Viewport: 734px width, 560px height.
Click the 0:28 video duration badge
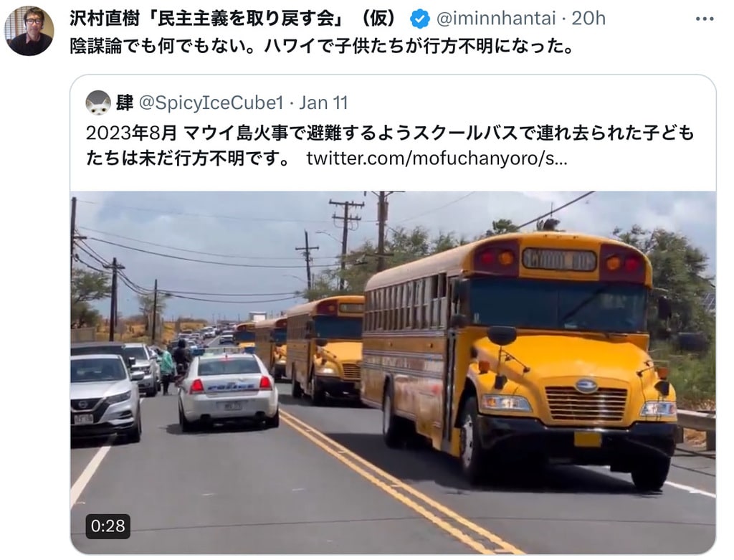(108, 526)
